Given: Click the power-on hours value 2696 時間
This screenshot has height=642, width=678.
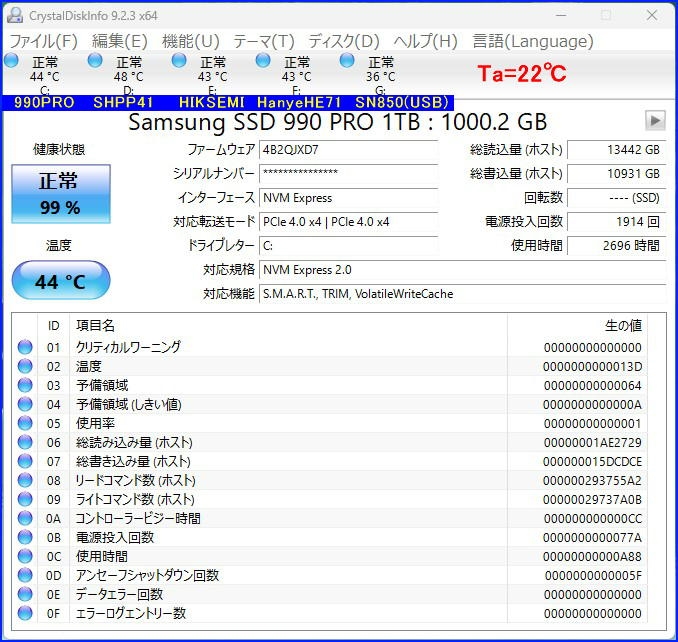Looking at the screenshot, I should 617,246.
